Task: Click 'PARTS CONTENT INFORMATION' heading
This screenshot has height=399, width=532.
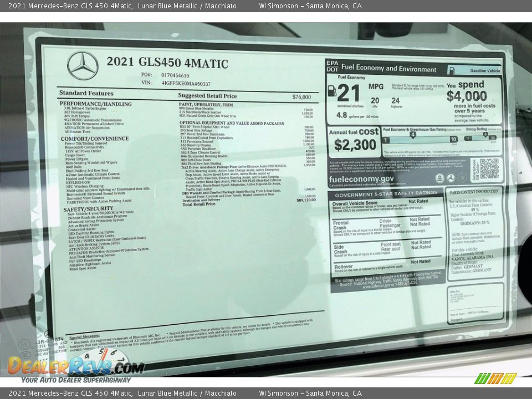Action: pyautogui.click(x=474, y=192)
